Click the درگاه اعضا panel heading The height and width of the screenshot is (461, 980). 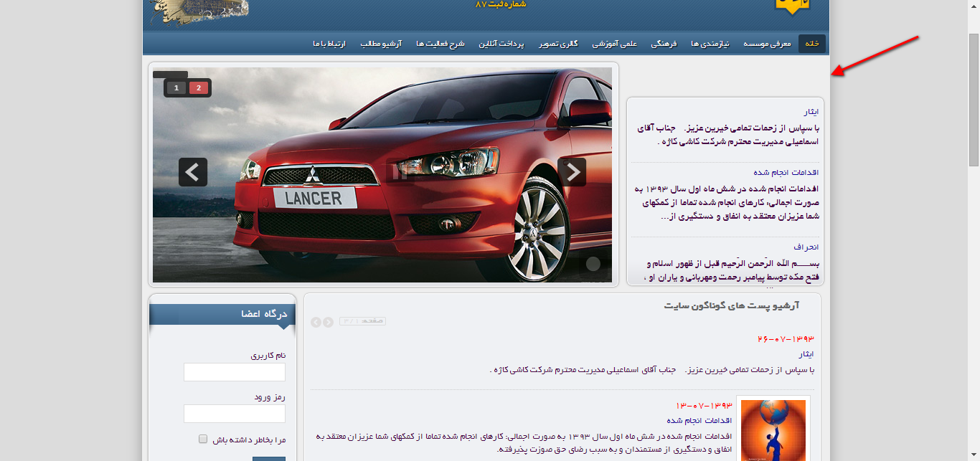pyautogui.click(x=264, y=314)
